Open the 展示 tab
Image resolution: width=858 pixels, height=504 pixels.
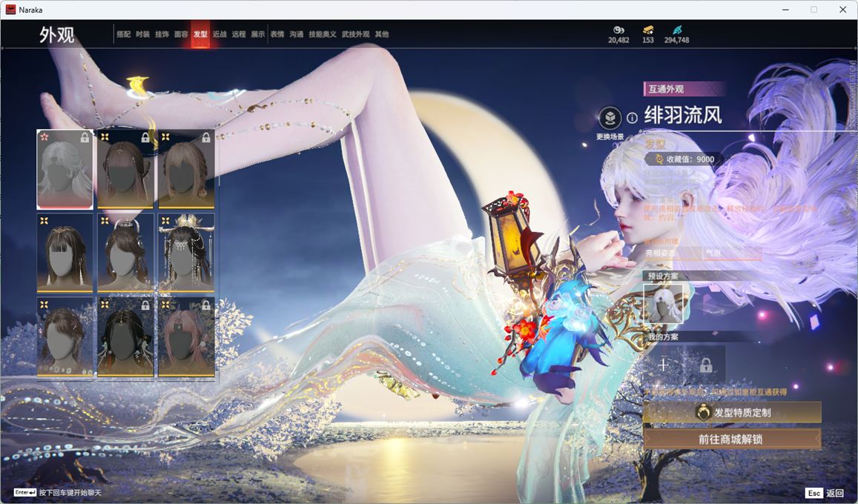click(x=258, y=34)
